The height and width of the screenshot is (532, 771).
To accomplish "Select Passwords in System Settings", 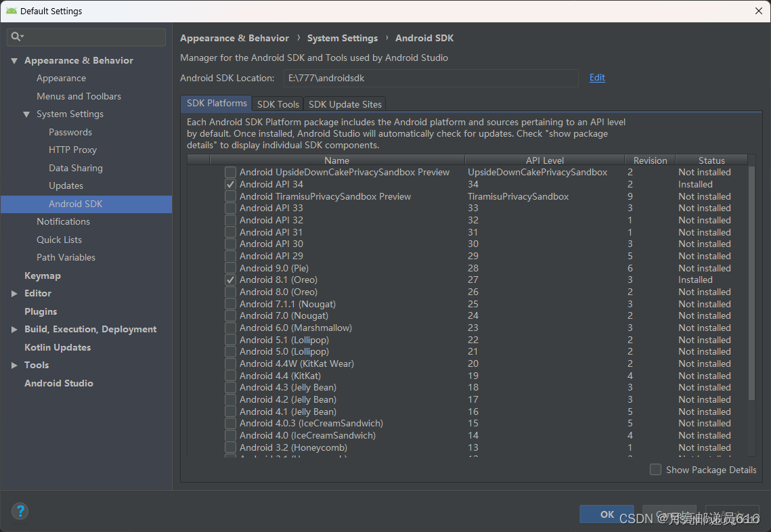I will point(70,132).
